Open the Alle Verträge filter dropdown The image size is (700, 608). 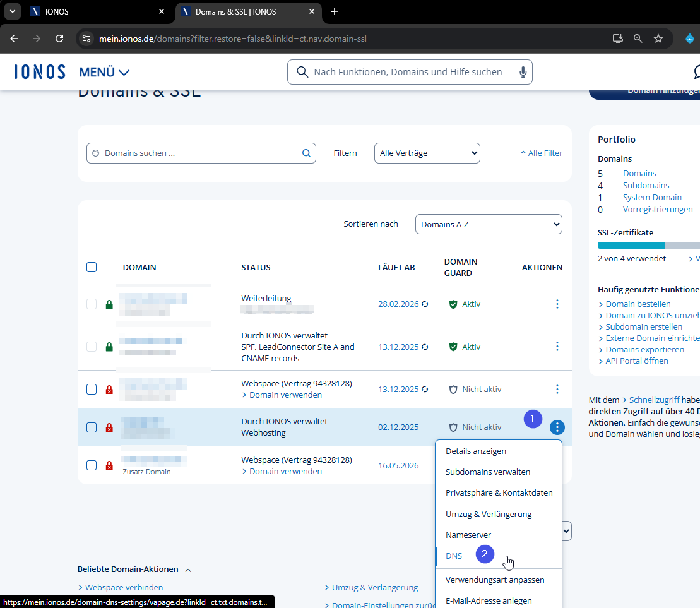pos(427,153)
